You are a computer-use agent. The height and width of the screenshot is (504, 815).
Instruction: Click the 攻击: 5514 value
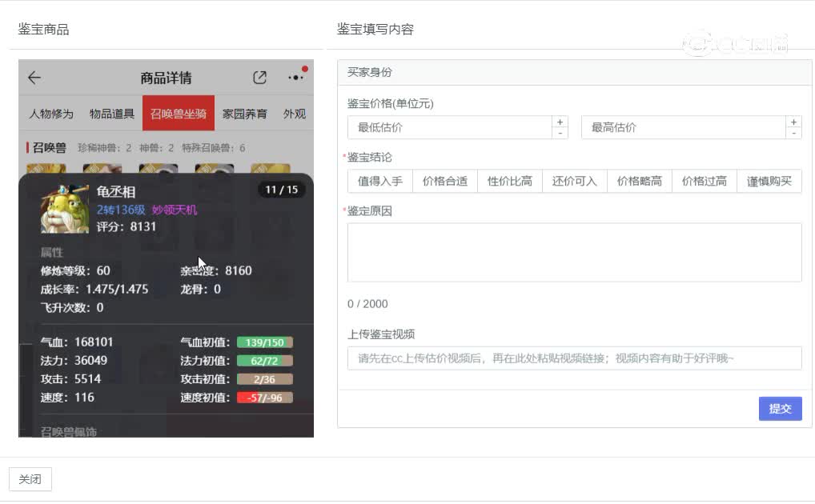tap(70, 379)
